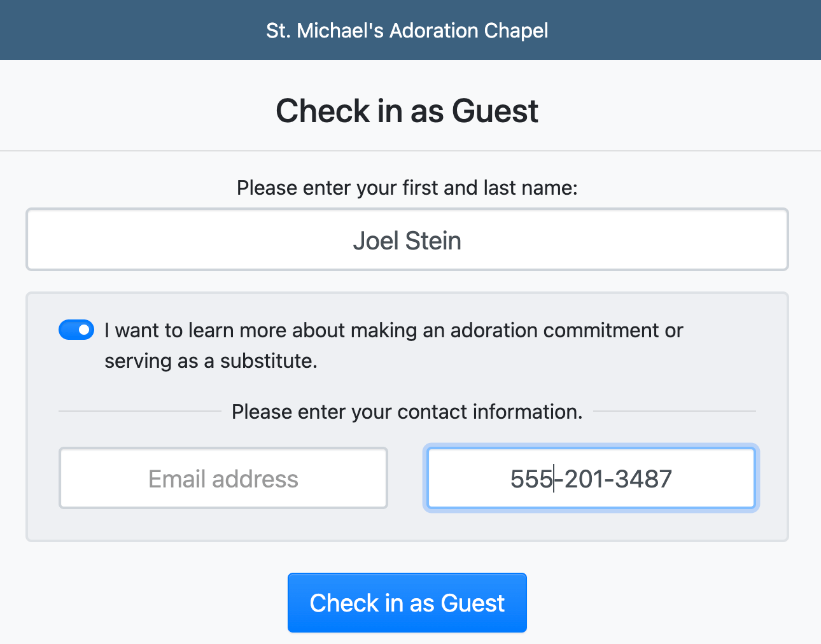Viewport: 821px width, 644px height.
Task: Toggle the adoration commitment interest switch
Action: click(x=76, y=330)
